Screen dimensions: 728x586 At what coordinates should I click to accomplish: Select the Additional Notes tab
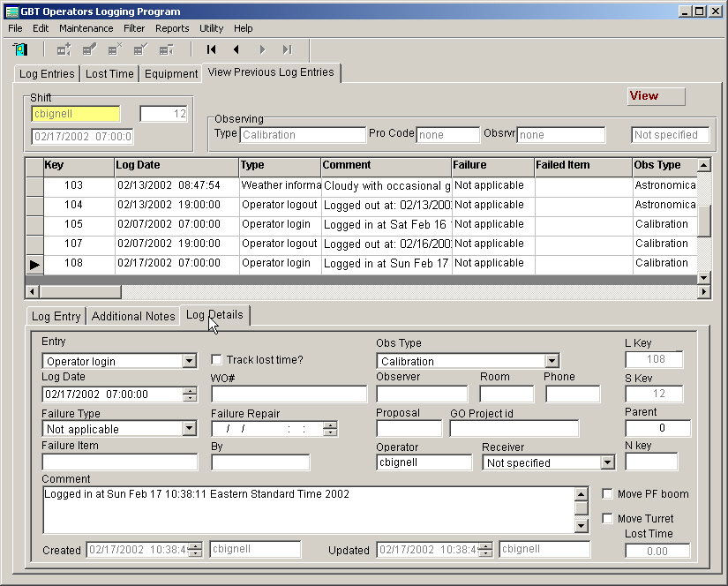[133, 316]
